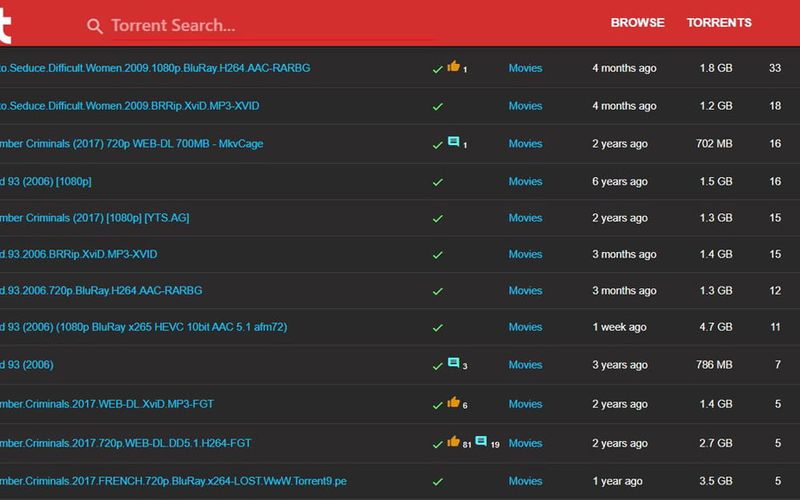Click verified checkmark on Criminals.2017.WEB-DL.XviD.MP3-FGT row

437,405
